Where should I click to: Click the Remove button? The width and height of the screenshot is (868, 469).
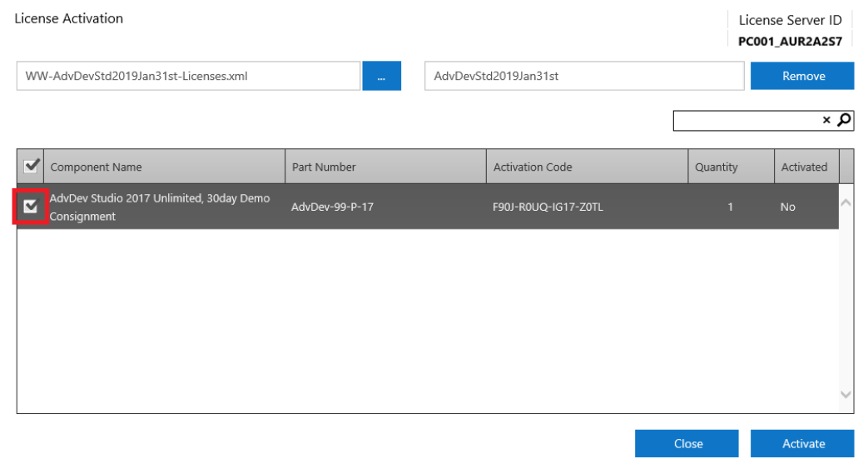pyautogui.click(x=802, y=76)
